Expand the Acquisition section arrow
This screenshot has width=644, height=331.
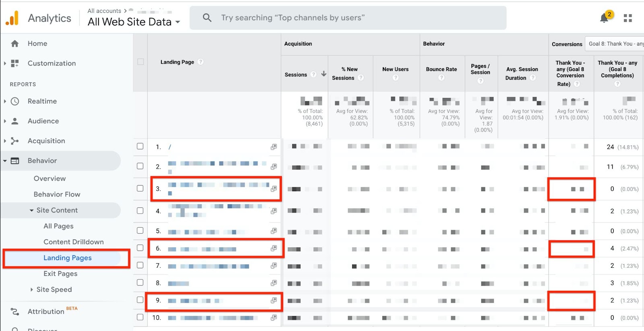(x=5, y=141)
